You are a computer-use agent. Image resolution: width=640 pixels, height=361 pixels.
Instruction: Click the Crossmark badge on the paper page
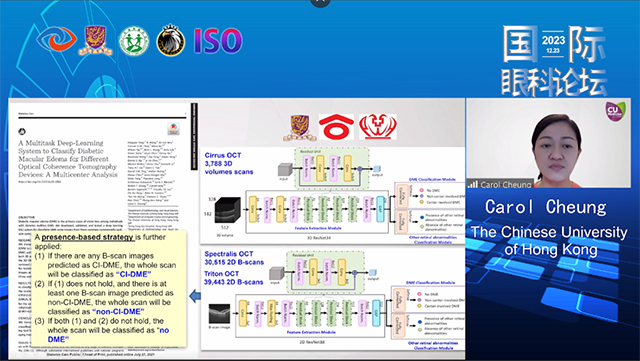point(174,129)
